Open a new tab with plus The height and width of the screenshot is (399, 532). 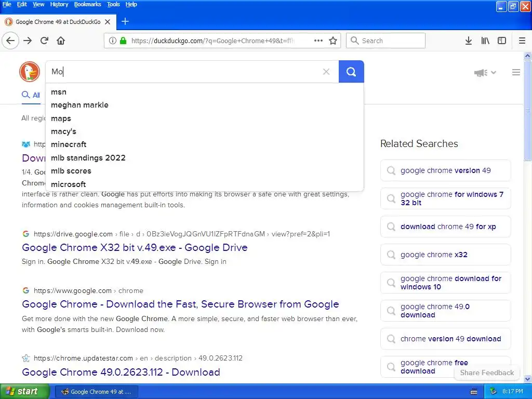(125, 21)
